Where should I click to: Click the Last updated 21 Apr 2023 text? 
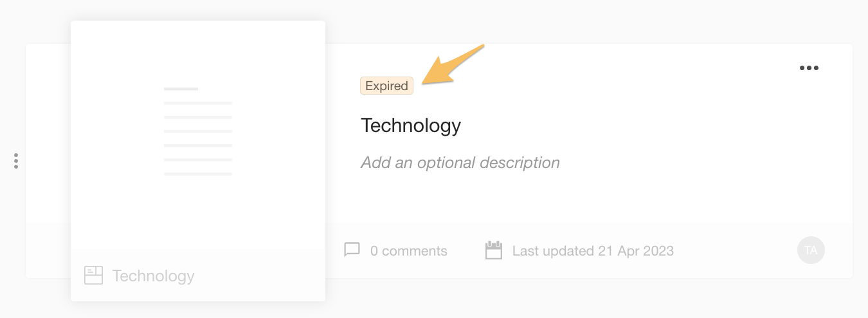(592, 251)
